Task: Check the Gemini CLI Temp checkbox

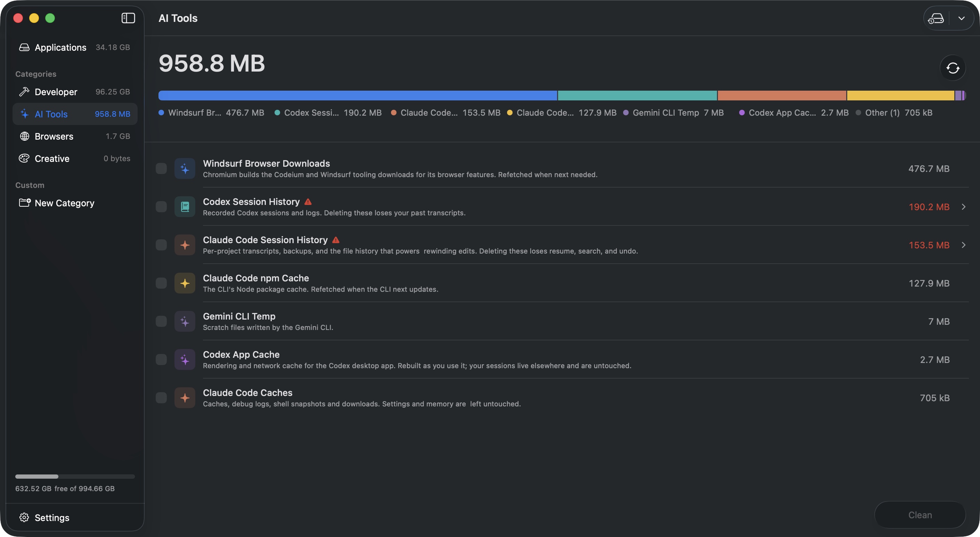Action: [x=161, y=321]
